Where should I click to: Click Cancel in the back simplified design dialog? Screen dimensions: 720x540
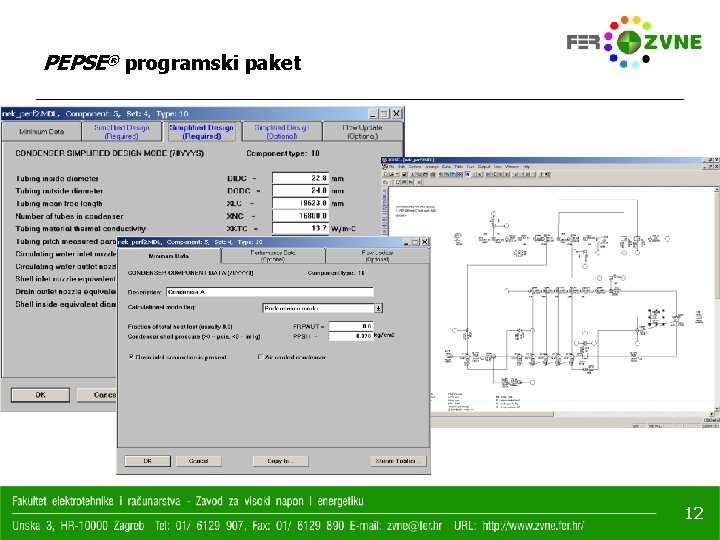click(97, 395)
